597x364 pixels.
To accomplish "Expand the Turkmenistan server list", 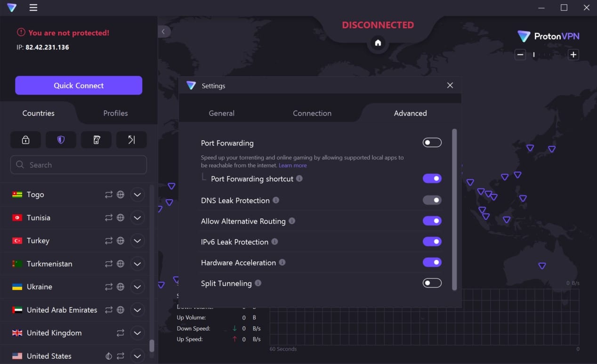I will [x=137, y=264].
